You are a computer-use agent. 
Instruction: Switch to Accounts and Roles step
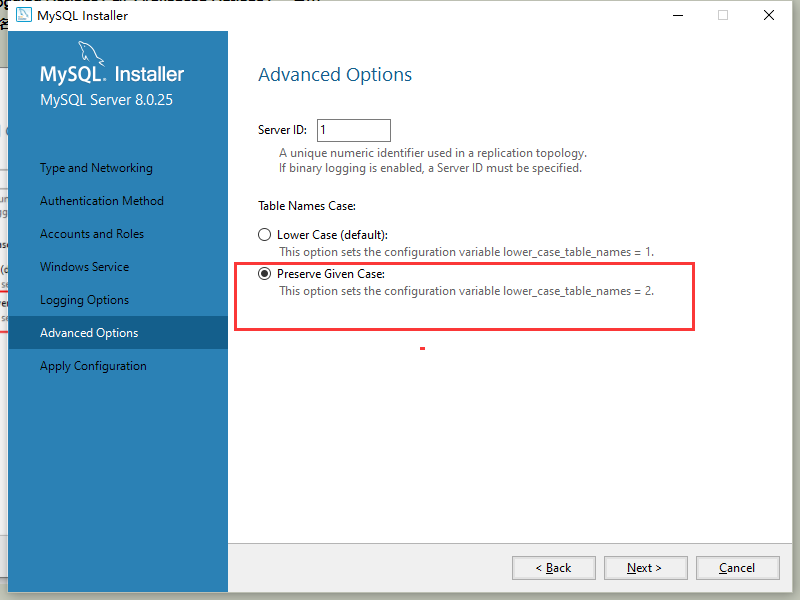92,234
